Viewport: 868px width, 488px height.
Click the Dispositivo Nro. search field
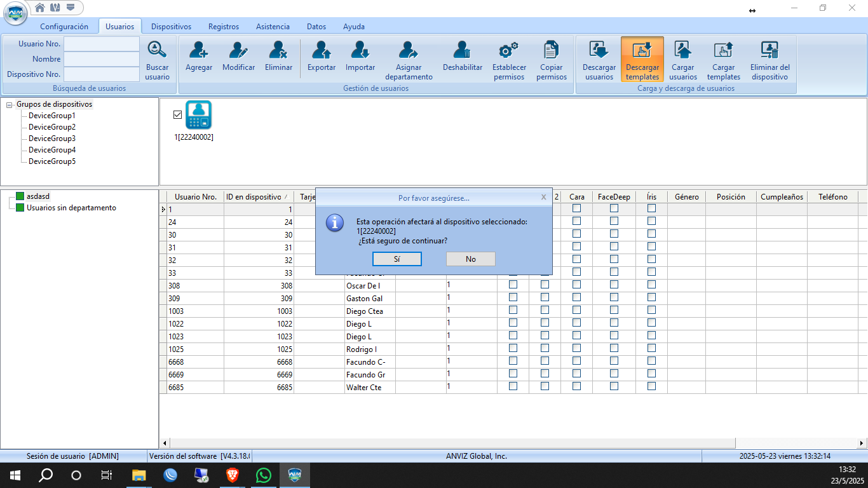pyautogui.click(x=102, y=74)
